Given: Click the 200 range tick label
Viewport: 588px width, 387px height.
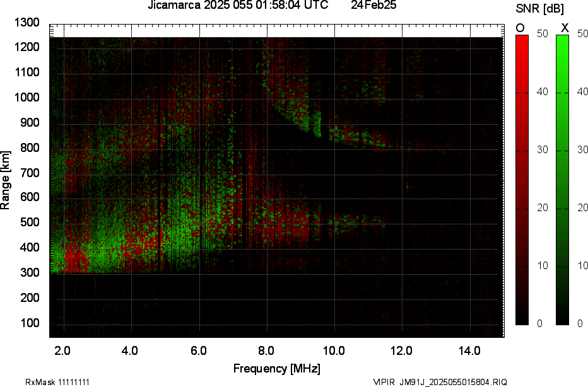Looking at the screenshot, I should pos(30,297).
